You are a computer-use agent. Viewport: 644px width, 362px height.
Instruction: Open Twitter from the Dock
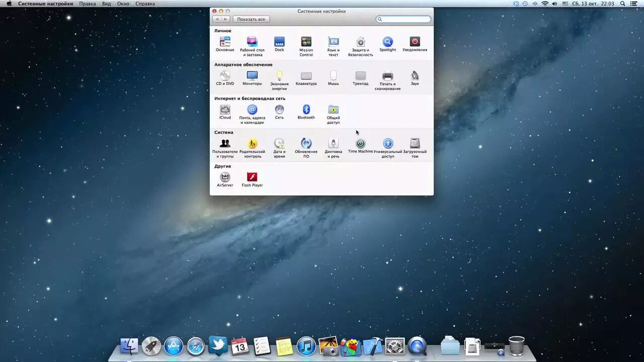coord(218,346)
